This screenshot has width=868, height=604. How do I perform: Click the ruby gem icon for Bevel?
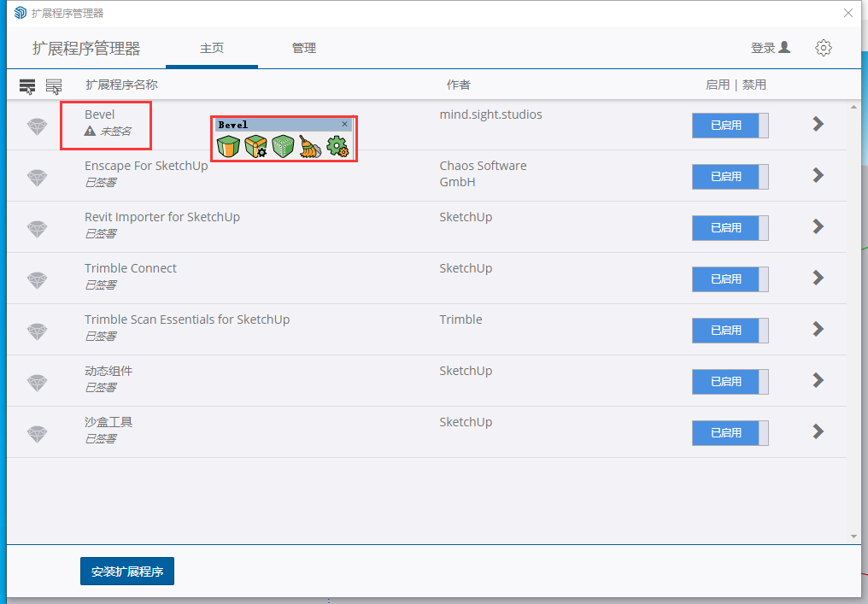(x=37, y=126)
